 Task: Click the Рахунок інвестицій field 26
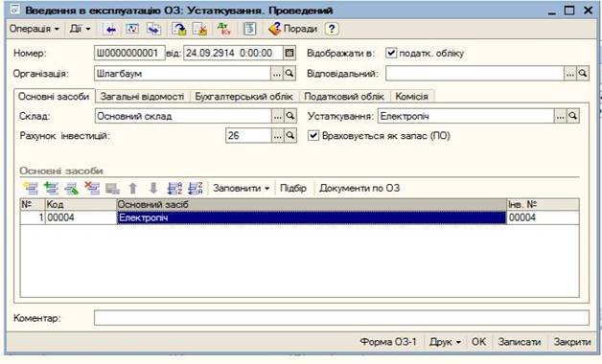point(248,135)
